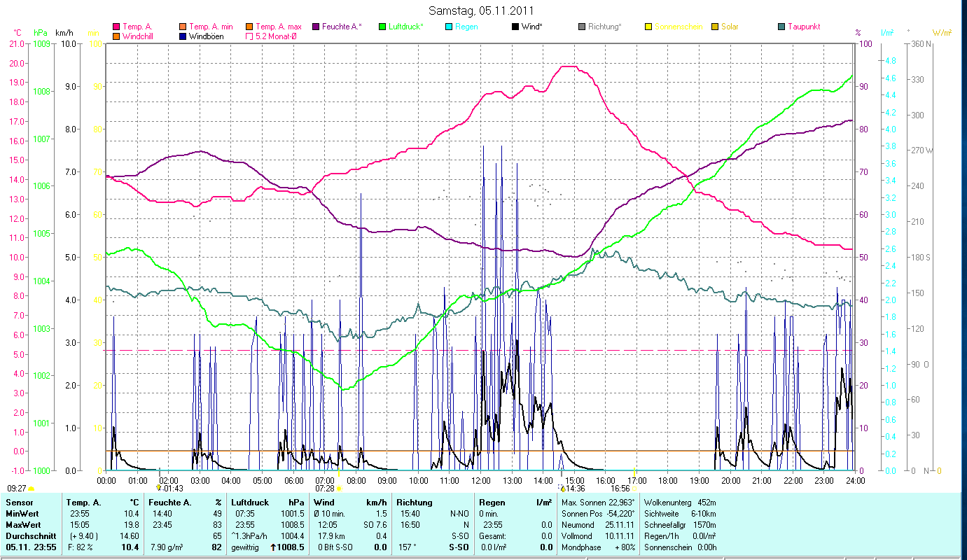Click the sunrise sun icon at 07:28
The image size is (967, 560).
[x=339, y=489]
